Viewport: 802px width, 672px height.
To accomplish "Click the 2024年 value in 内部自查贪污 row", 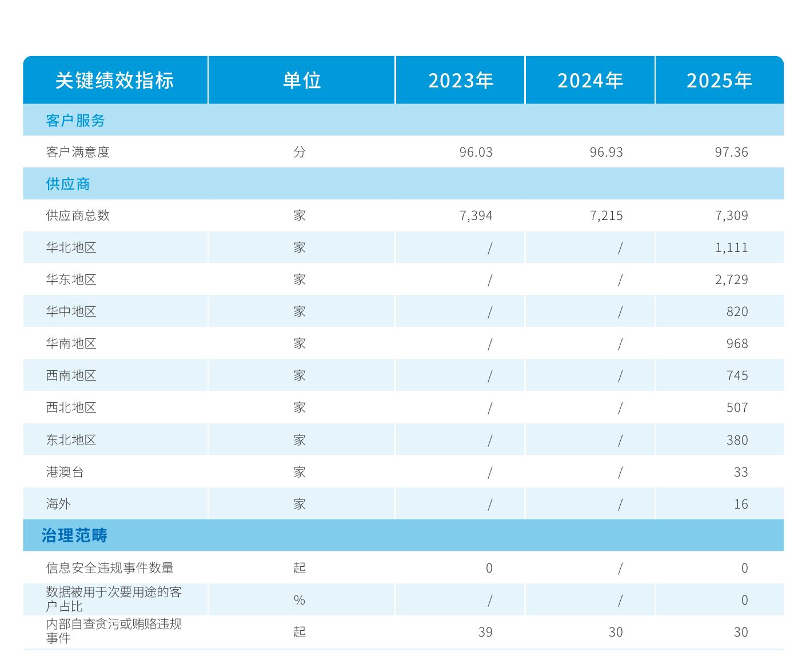I will tap(616, 632).
